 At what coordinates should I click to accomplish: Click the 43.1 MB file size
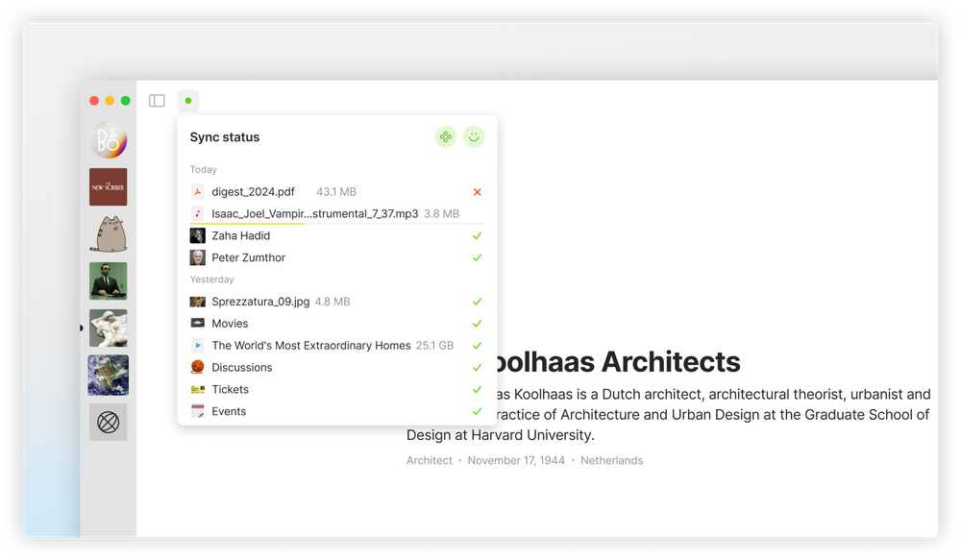coord(335,192)
